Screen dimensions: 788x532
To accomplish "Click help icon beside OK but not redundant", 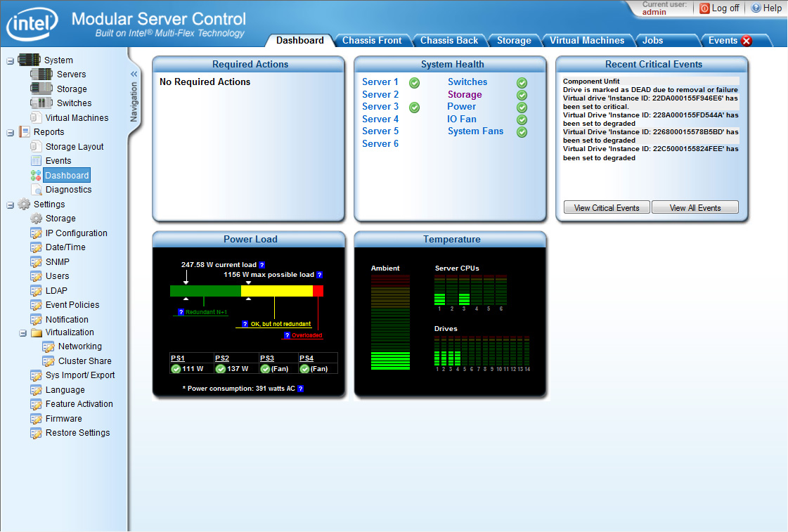I will (x=245, y=324).
